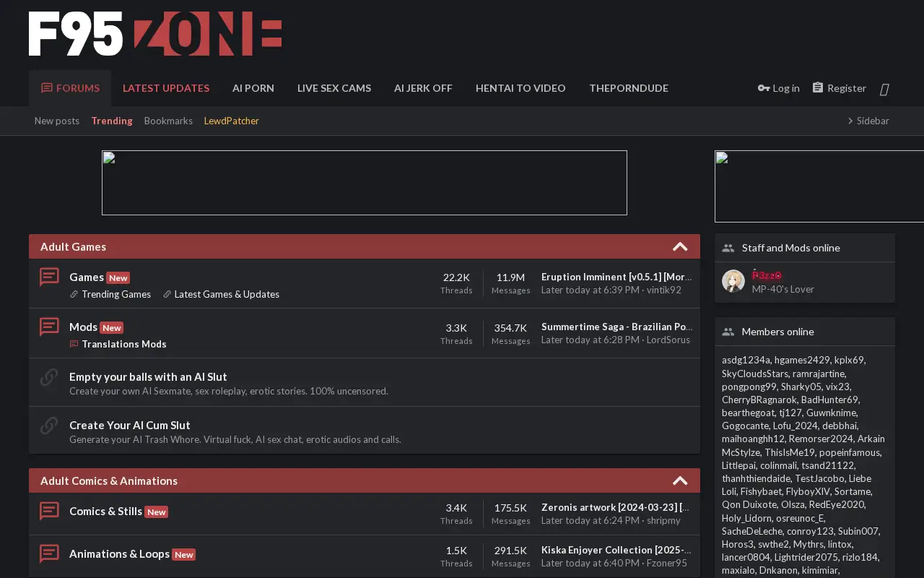The height and width of the screenshot is (578, 924).
Task: Toggle the Sidebar visibility
Action: coord(868,121)
